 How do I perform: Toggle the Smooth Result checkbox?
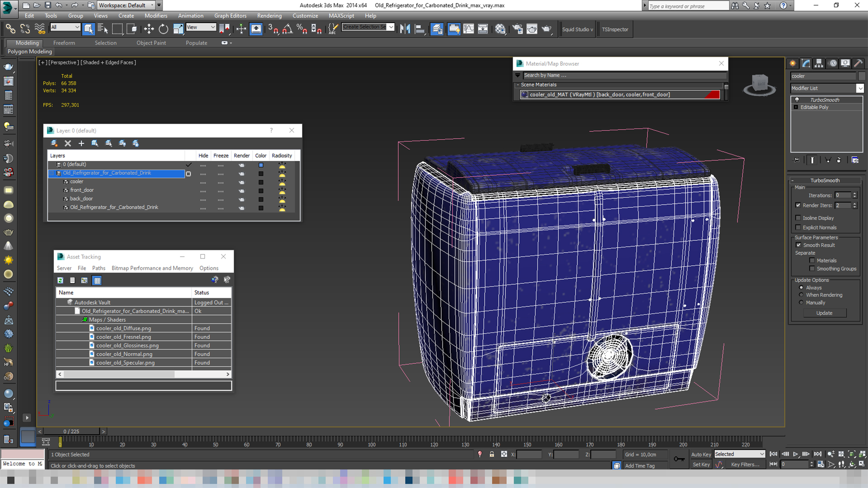798,245
